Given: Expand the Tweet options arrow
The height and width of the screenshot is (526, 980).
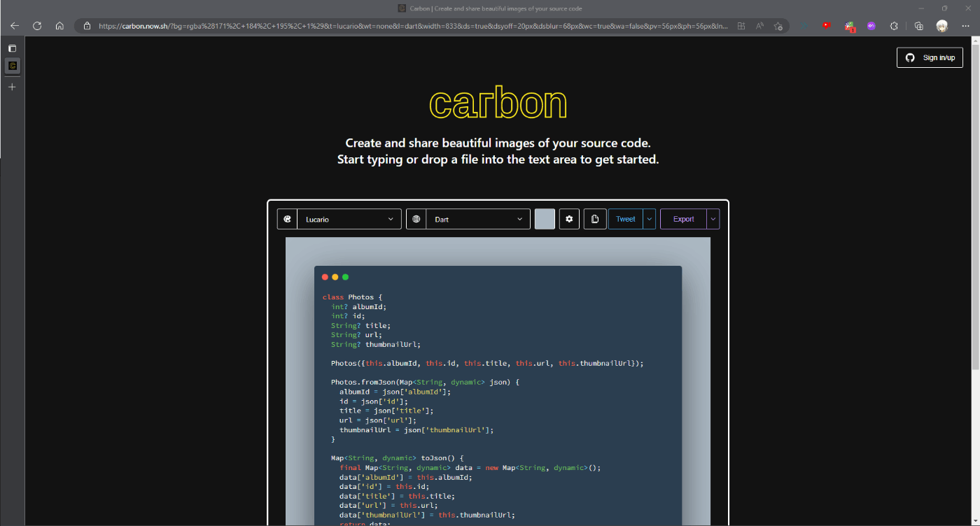Looking at the screenshot, I should point(650,219).
